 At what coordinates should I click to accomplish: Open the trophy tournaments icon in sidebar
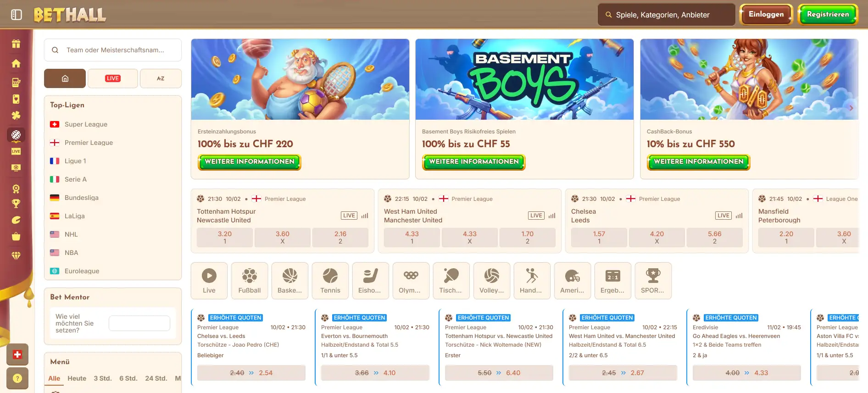pyautogui.click(x=16, y=204)
